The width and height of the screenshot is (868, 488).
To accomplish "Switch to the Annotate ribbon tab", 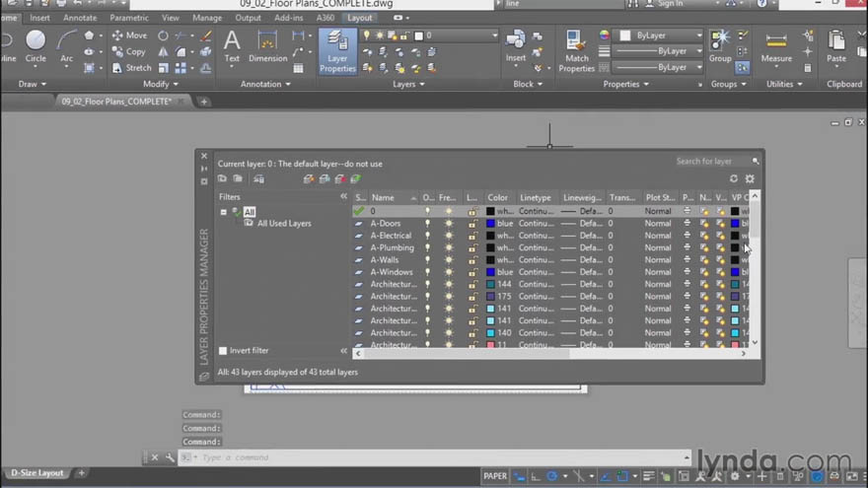I will pos(80,18).
